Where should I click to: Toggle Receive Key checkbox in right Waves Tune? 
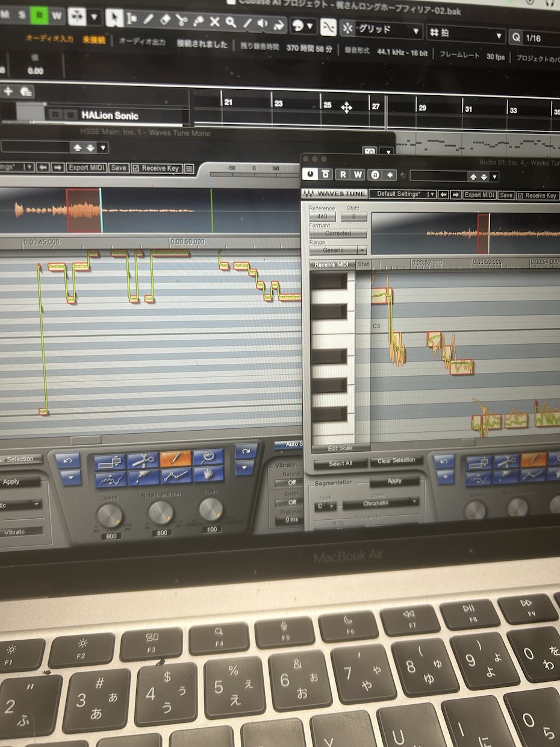click(520, 196)
